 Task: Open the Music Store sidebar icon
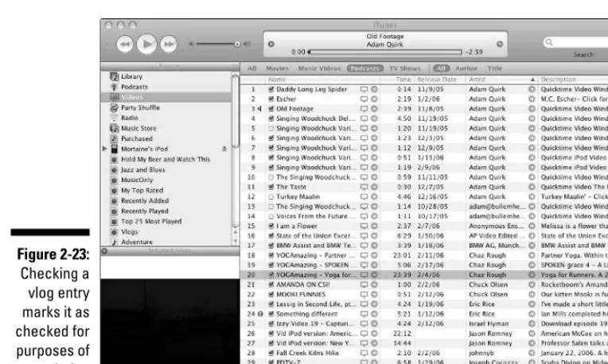click(114, 128)
